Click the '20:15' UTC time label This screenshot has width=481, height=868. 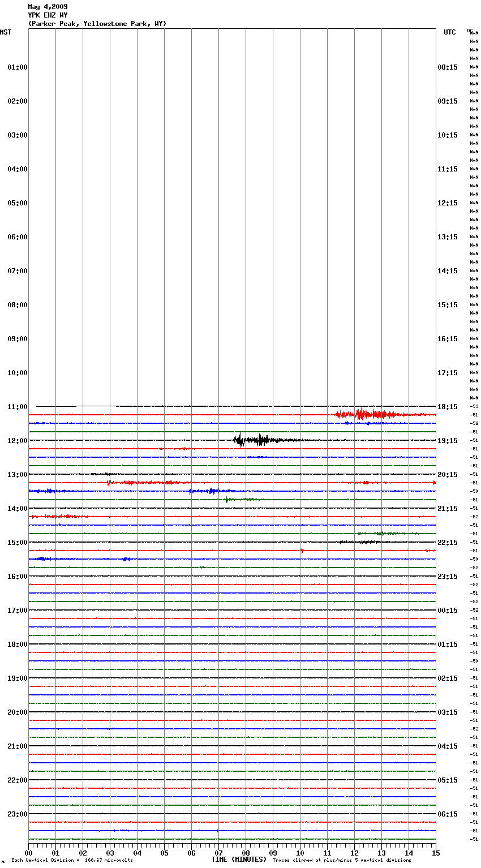click(x=448, y=475)
